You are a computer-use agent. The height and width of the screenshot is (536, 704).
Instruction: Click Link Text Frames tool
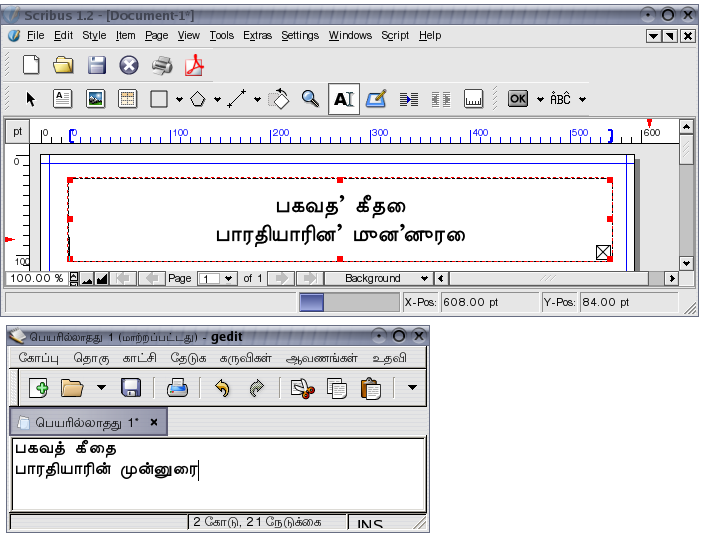(x=408, y=99)
